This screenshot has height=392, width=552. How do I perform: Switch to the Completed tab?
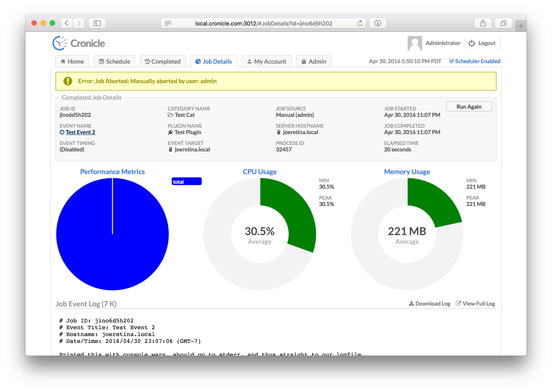163,62
